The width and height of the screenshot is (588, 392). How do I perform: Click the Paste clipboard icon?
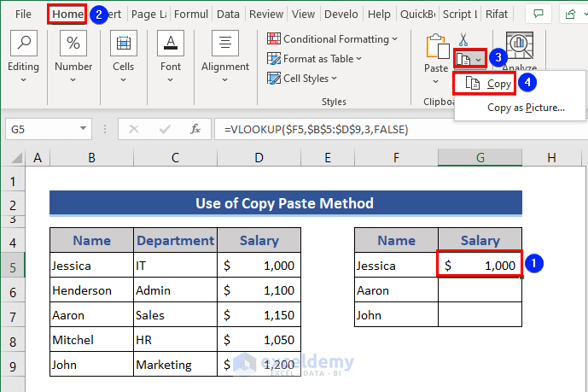coord(437,46)
